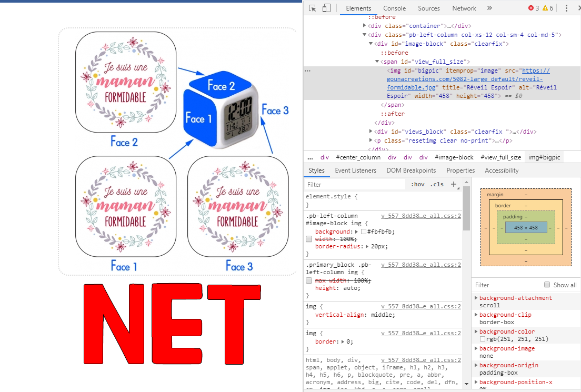Expand the resetimg paragraph node

click(370, 140)
